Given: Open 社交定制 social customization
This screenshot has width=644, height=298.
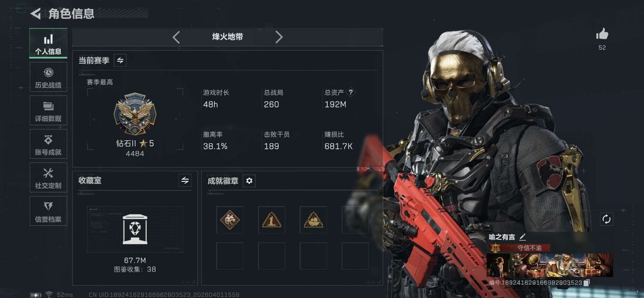Looking at the screenshot, I should [x=48, y=177].
